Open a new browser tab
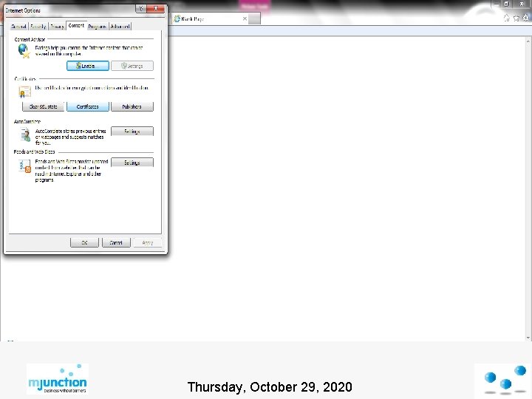 click(254, 19)
